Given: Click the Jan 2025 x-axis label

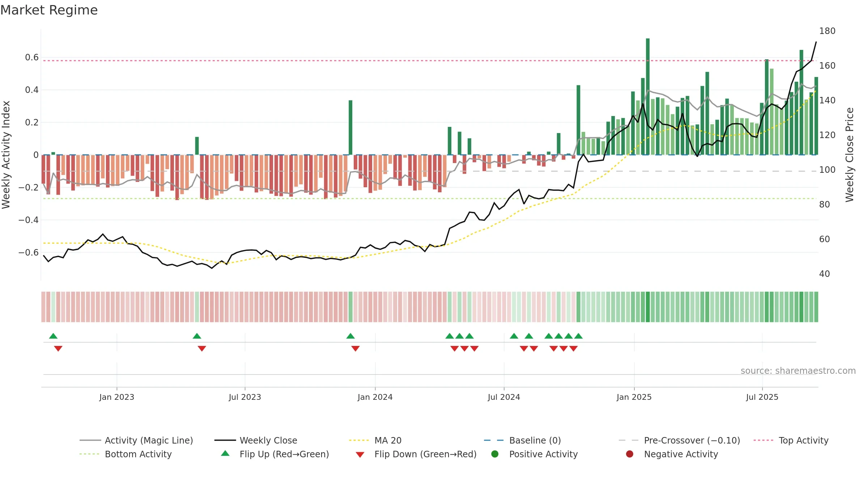Looking at the screenshot, I should (634, 397).
